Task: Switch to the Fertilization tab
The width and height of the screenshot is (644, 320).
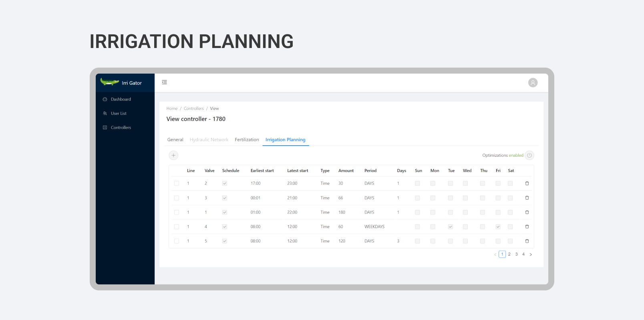Action: coord(247,140)
